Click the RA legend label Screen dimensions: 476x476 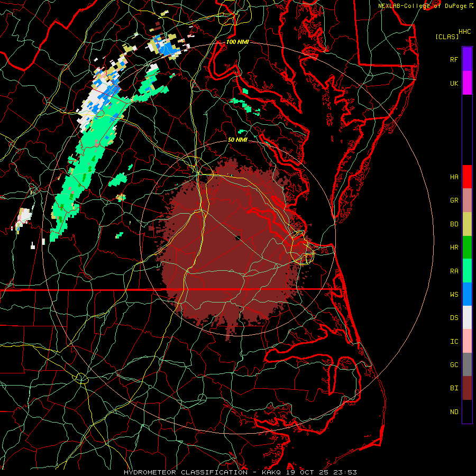(454, 271)
